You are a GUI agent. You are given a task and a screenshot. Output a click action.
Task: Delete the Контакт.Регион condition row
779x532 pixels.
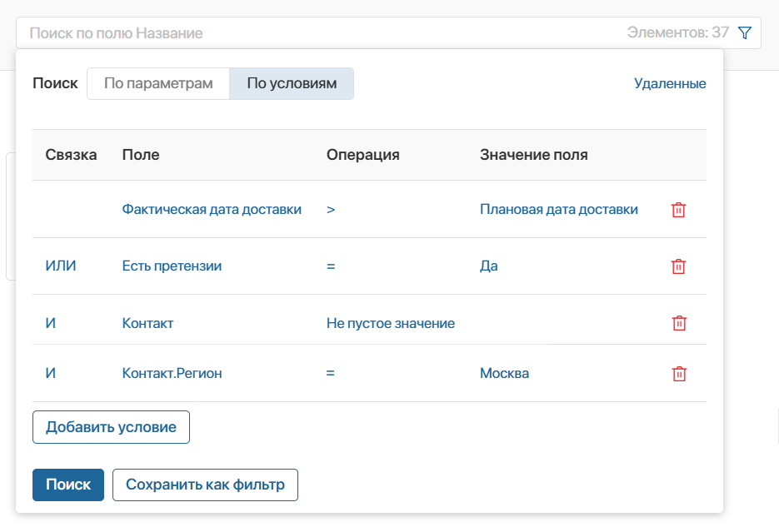point(679,374)
